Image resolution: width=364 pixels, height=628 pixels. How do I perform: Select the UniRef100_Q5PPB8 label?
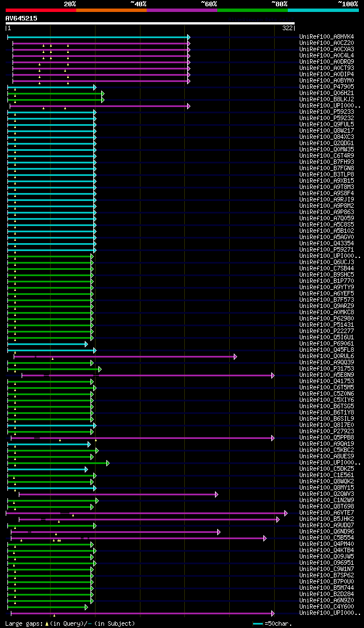coord(326,438)
